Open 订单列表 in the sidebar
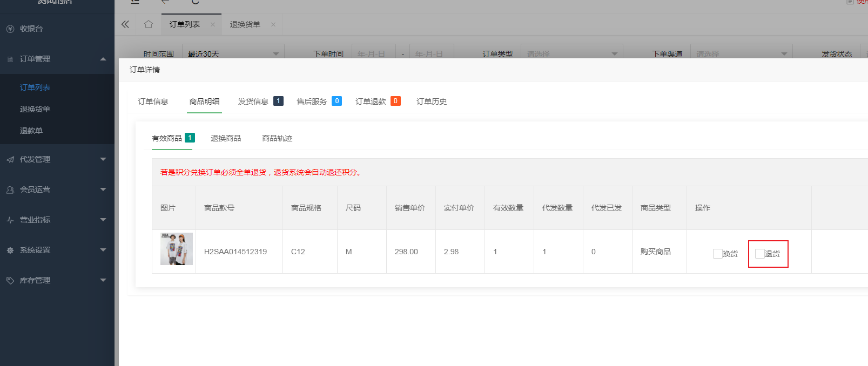The width and height of the screenshot is (868, 366). (x=35, y=87)
